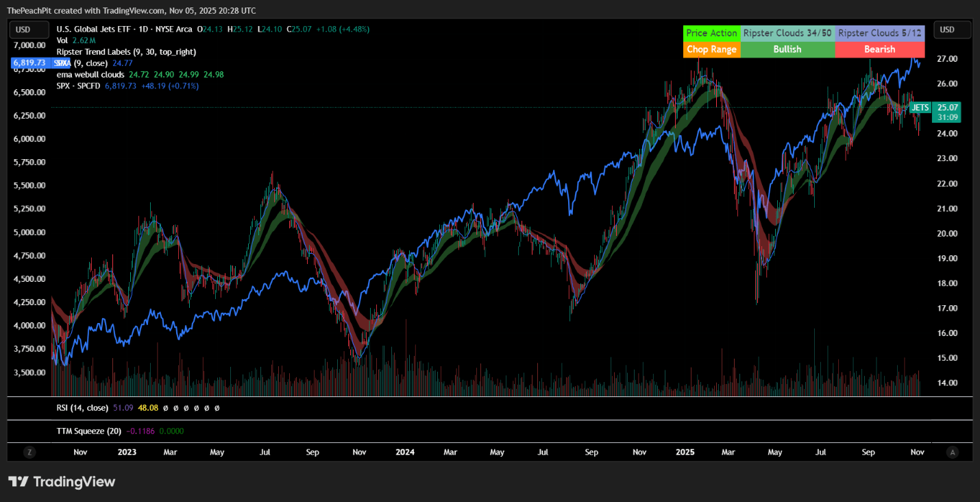Viewport: 980px width, 502px height.
Task: Click the orange Chop Range cell
Action: pos(712,49)
